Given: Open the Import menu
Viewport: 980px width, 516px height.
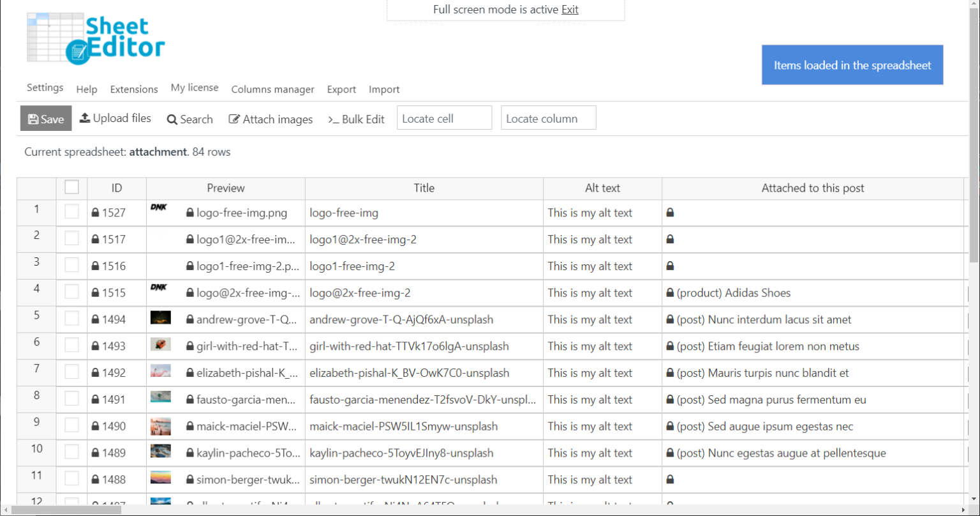Looking at the screenshot, I should [x=384, y=89].
